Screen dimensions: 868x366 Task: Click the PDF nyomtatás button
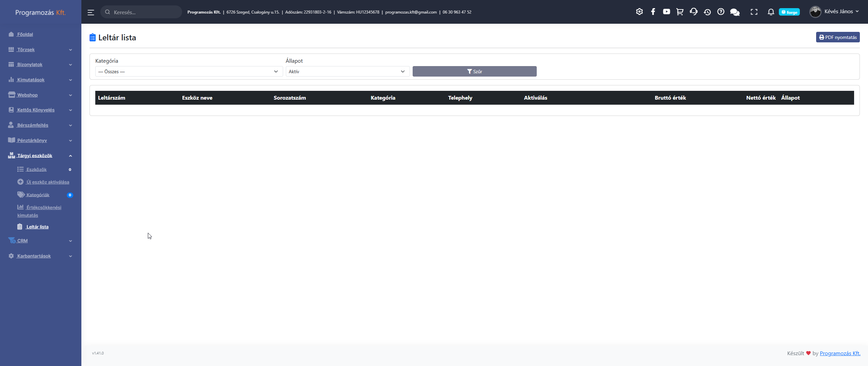point(837,37)
